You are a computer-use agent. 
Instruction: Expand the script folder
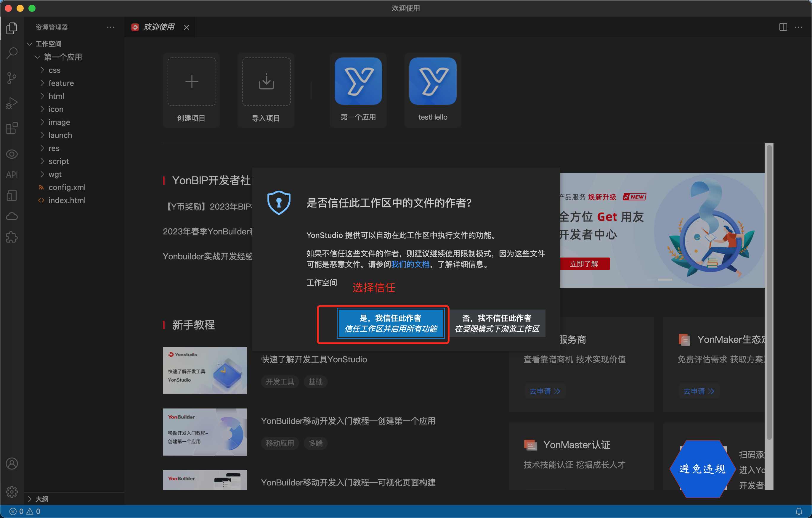point(58,161)
